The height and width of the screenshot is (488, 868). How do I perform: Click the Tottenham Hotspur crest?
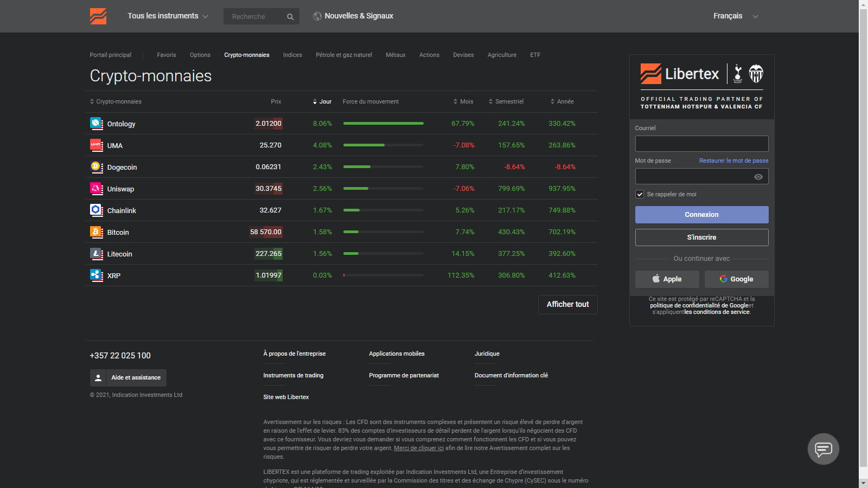(738, 73)
